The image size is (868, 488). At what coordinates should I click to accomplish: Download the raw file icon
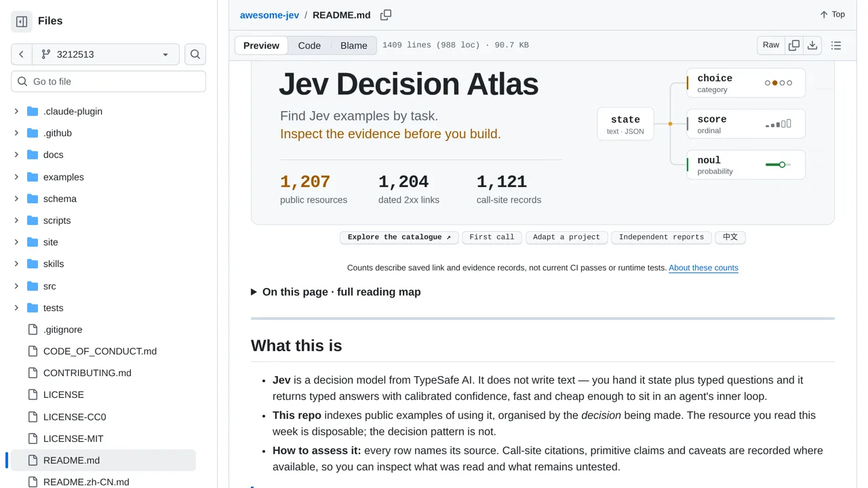(x=812, y=45)
